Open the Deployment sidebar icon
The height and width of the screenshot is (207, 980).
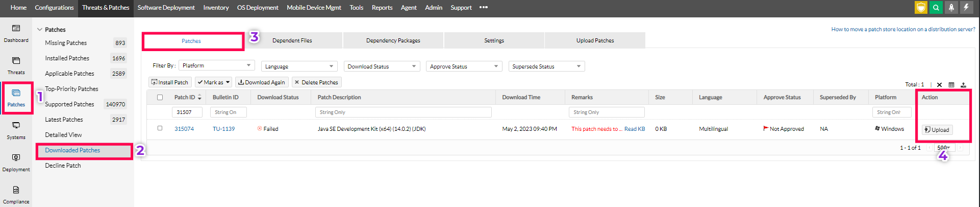pos(16,162)
